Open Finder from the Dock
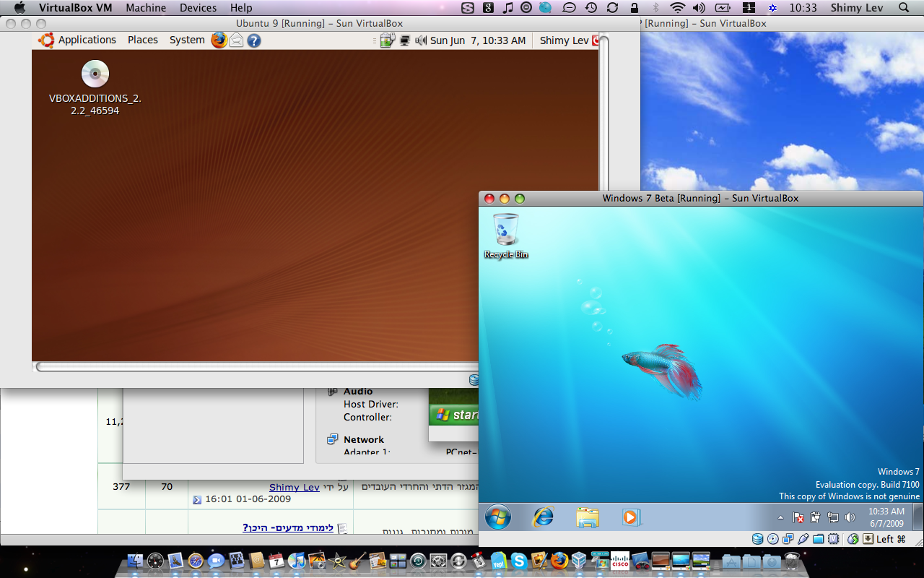Image resolution: width=924 pixels, height=578 pixels. coord(135,561)
